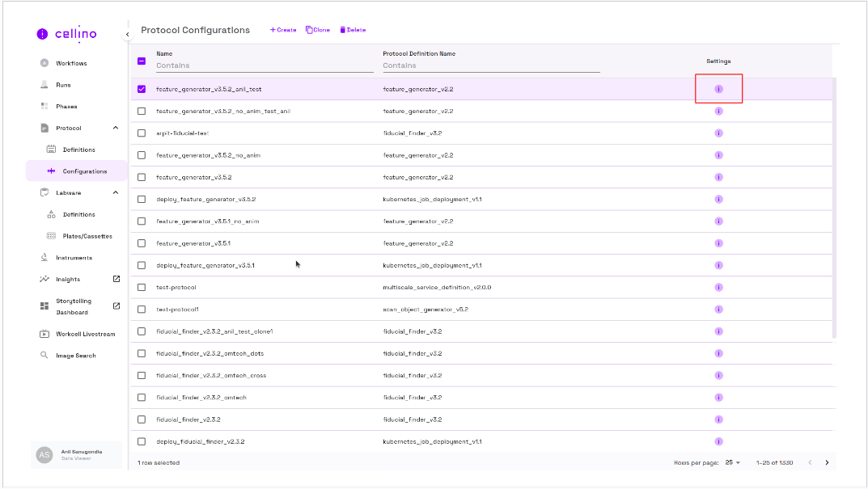
Task: Collapse sidebar using the arrow button
Action: [127, 35]
